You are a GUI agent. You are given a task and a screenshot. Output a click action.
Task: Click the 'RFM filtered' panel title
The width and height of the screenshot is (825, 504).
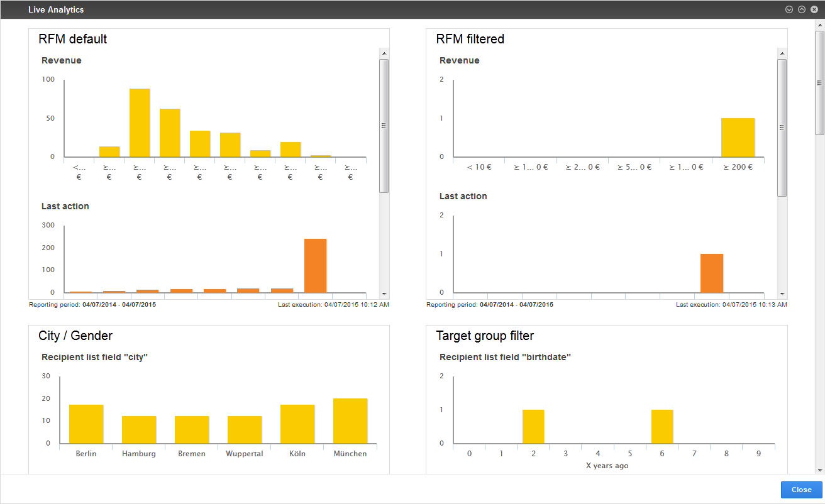(x=470, y=39)
